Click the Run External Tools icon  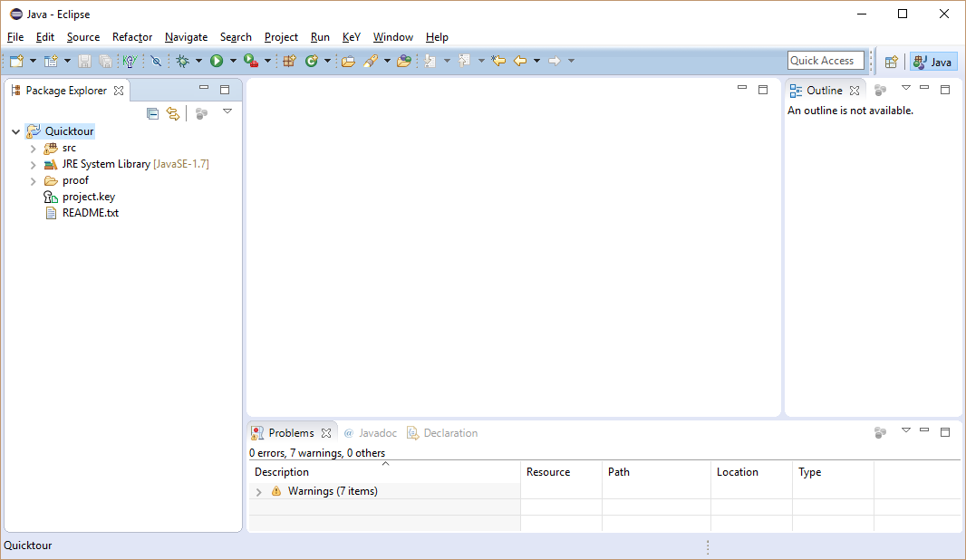(x=251, y=61)
